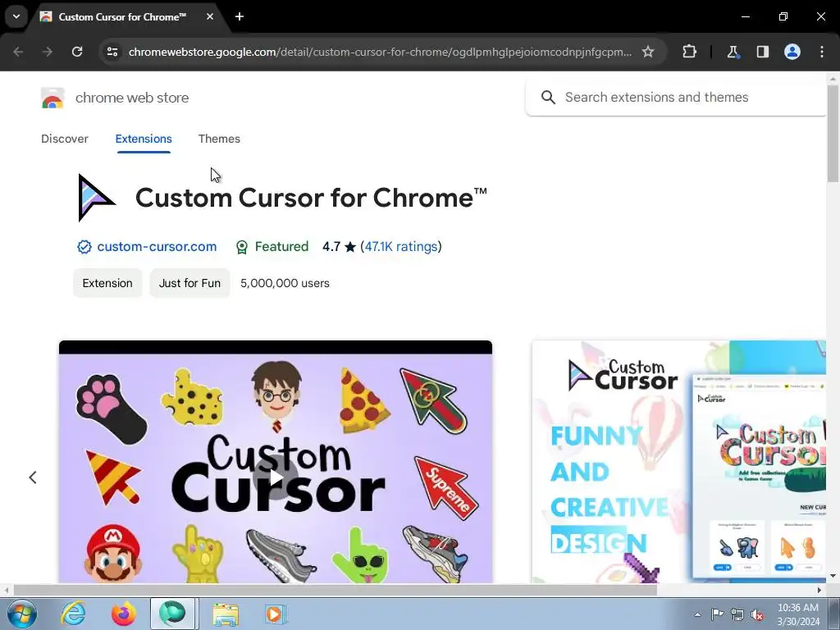
Task: Open the Windows Start menu
Action: pos(22,614)
